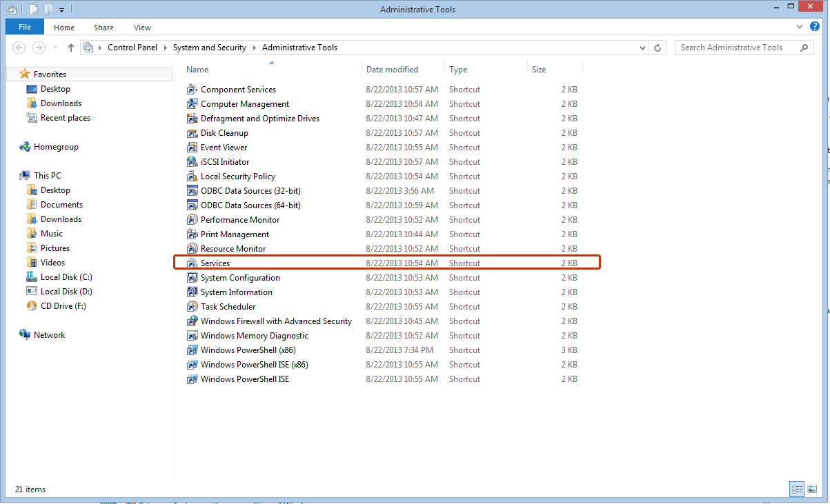Click New folder icon in Quick Access Toolbar
The image size is (830, 504).
click(x=48, y=10)
